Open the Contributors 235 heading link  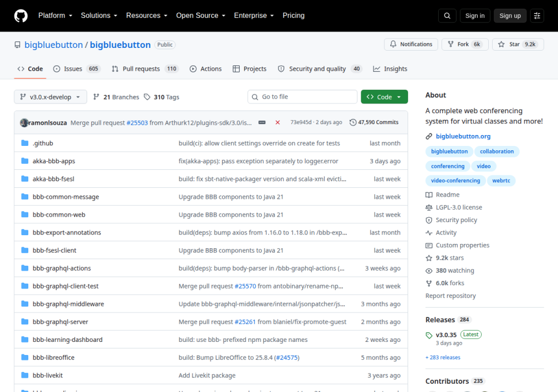point(454,381)
